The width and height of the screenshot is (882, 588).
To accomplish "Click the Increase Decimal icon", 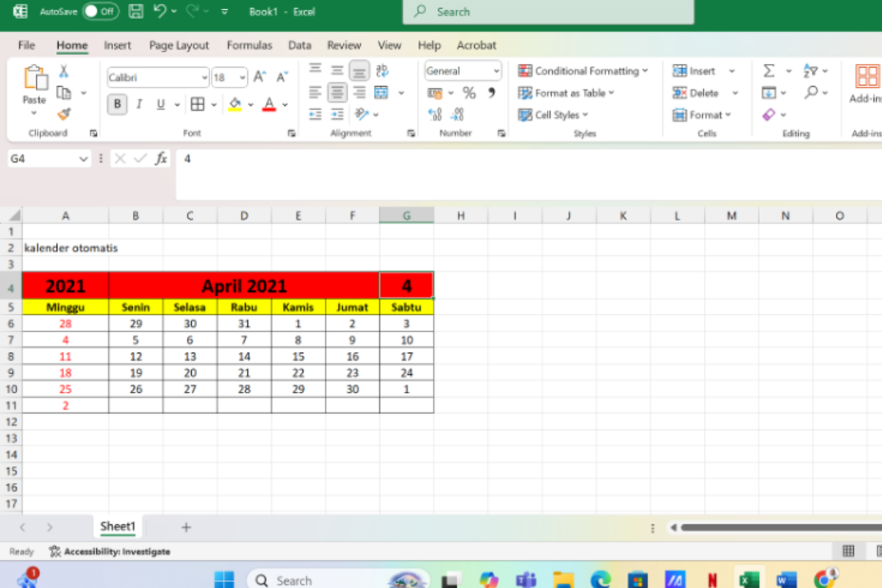I will coord(435,114).
